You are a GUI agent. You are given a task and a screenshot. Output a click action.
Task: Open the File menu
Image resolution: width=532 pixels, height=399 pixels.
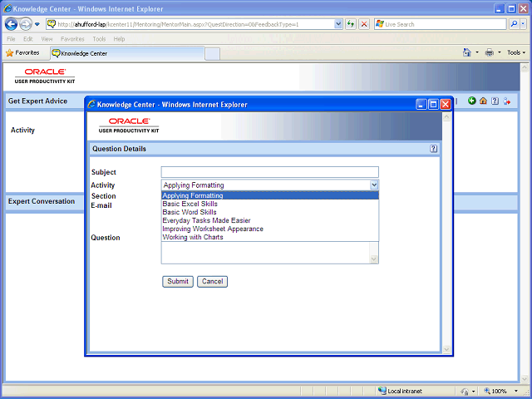pyautogui.click(x=11, y=39)
